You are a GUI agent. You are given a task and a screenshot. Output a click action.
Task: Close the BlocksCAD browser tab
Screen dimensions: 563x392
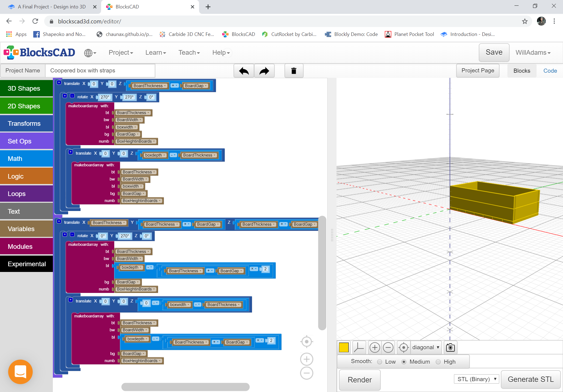[x=192, y=7]
